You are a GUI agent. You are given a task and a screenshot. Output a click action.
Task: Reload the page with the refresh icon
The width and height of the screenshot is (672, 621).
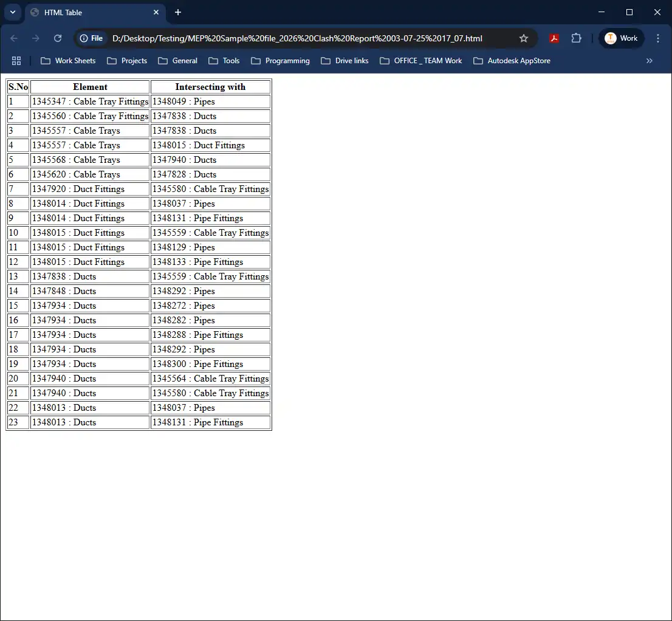tap(58, 38)
